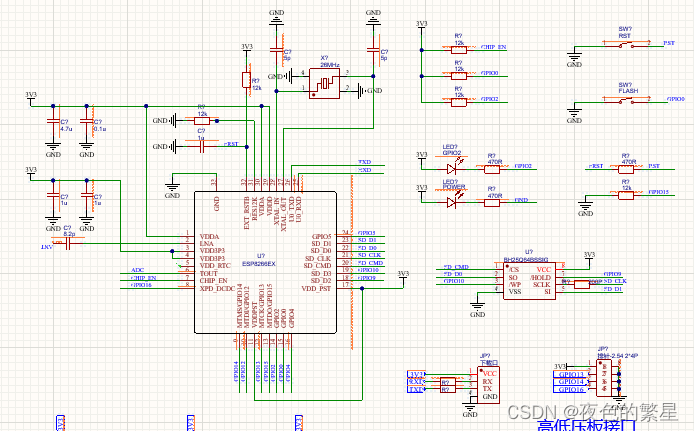The height and width of the screenshot is (431, 694).
Task: Select the 1u capacitor beside rEST label
Action: tap(201, 146)
